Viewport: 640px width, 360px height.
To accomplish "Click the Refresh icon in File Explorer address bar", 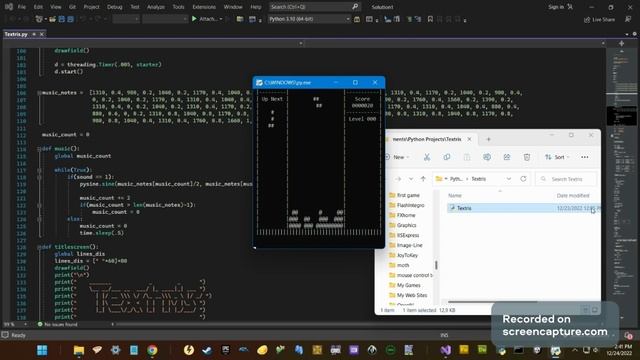I will pos(523,179).
